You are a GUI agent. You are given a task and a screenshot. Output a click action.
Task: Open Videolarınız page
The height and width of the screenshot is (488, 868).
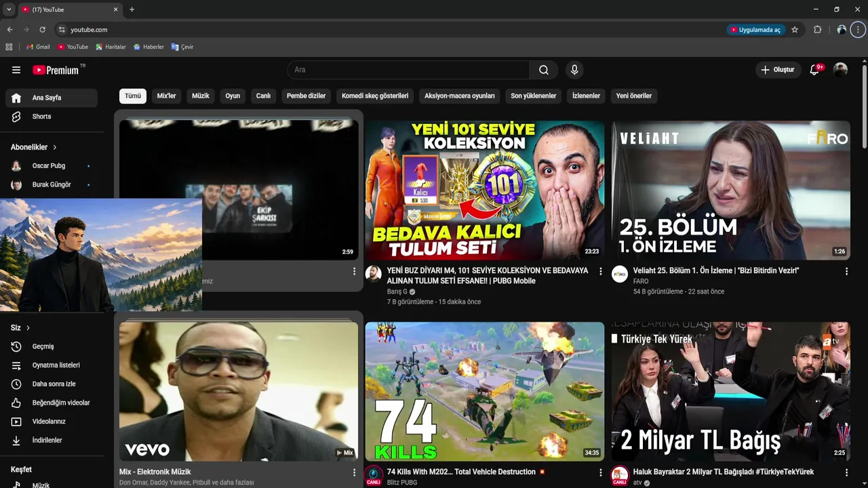[x=52, y=422]
